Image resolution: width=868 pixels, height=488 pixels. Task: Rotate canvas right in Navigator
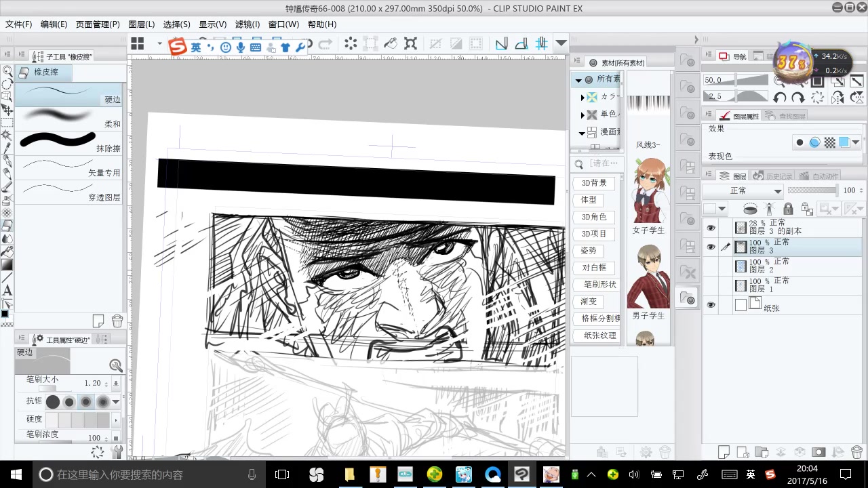click(798, 98)
